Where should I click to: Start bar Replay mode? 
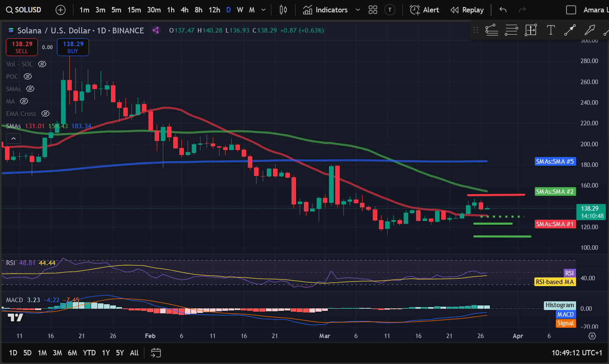click(467, 10)
